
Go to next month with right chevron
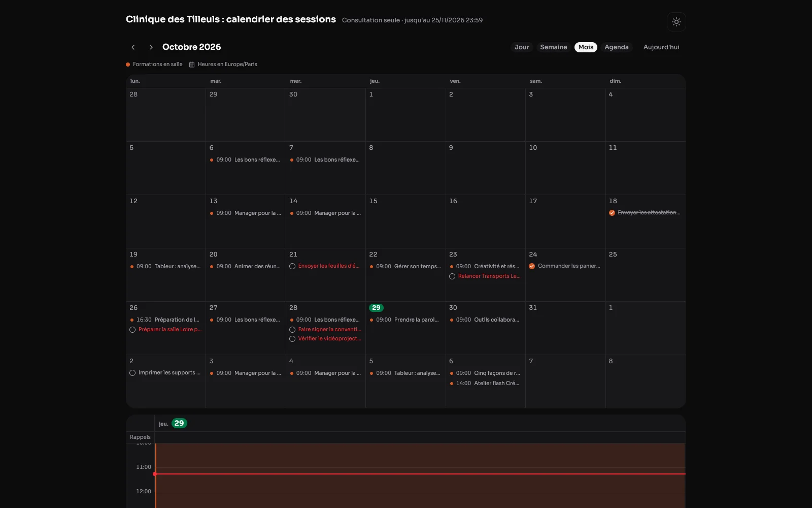pos(151,47)
